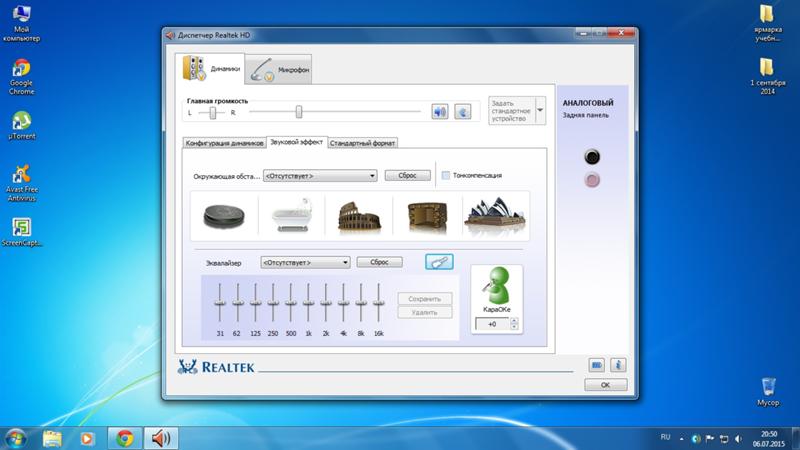Click the OK button
This screenshot has height=450, width=800.
(x=606, y=385)
